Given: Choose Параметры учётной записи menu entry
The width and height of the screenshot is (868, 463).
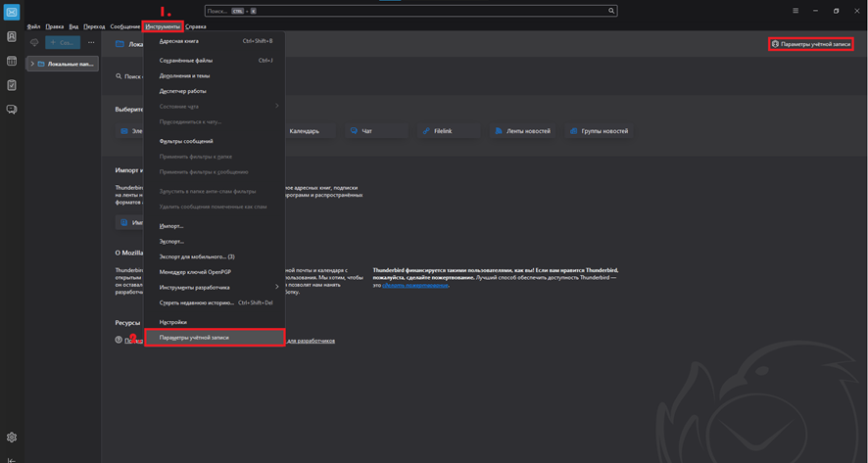Looking at the screenshot, I should 215,337.
